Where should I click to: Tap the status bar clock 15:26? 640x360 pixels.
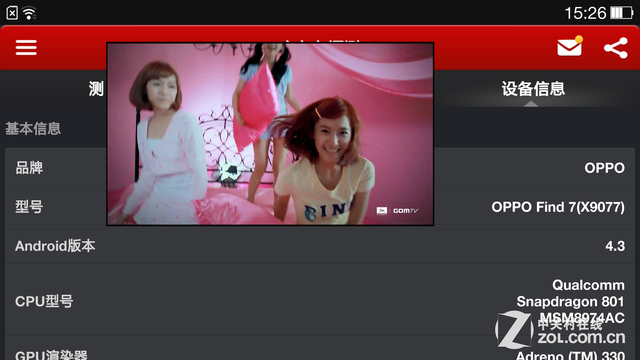point(585,13)
